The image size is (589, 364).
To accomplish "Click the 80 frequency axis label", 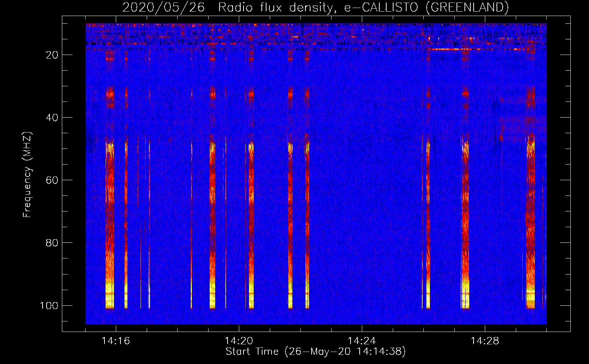I will click(52, 243).
